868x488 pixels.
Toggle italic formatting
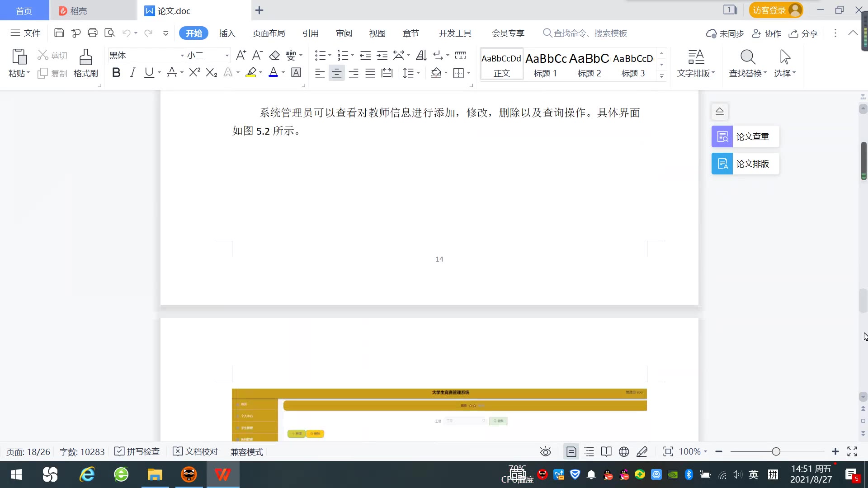click(132, 73)
